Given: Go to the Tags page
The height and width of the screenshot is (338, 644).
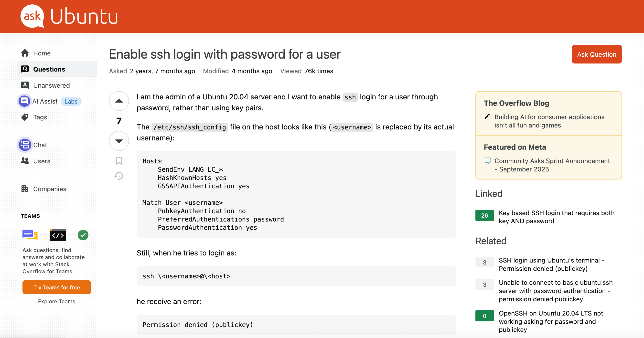Looking at the screenshot, I should click(40, 117).
